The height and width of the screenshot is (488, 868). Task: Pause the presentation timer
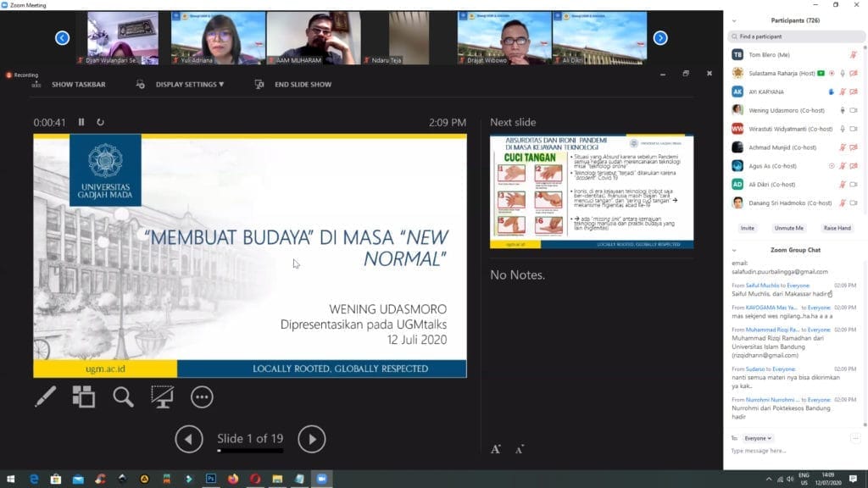pos(81,122)
